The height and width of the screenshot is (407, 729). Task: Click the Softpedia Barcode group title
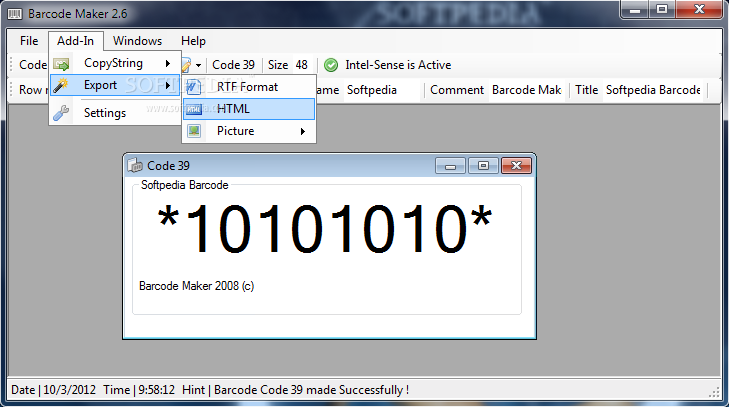pos(185,185)
